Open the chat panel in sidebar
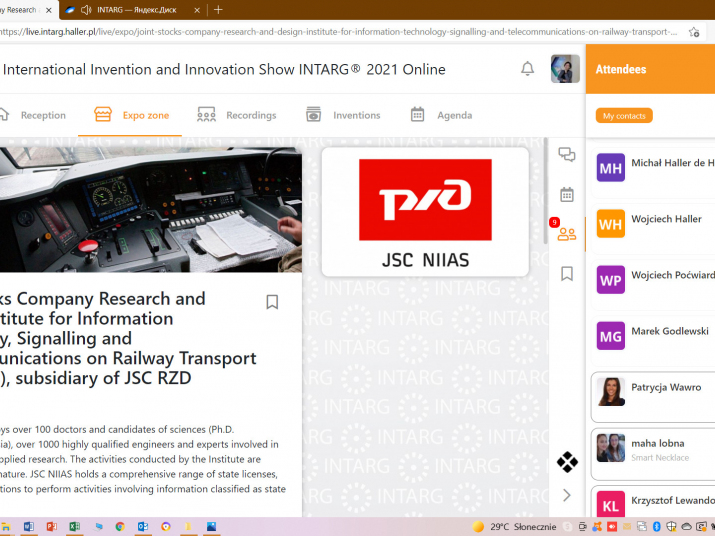The height and width of the screenshot is (536, 715). pos(567,154)
